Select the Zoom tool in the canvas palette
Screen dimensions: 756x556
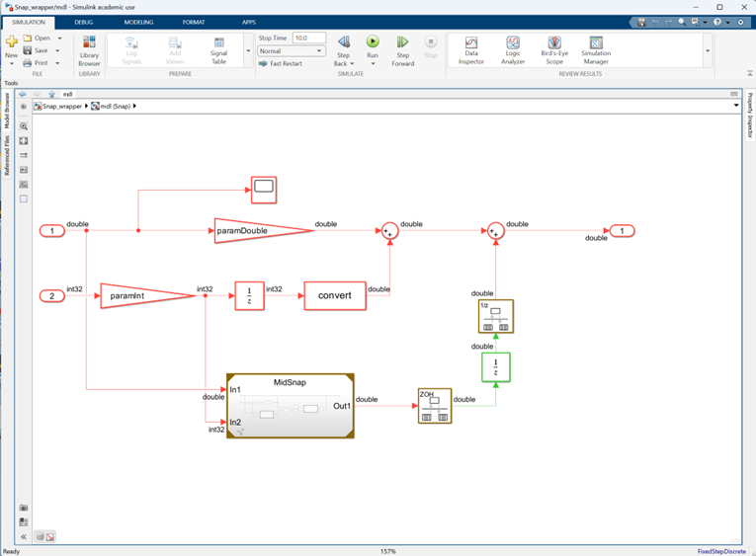[x=24, y=127]
